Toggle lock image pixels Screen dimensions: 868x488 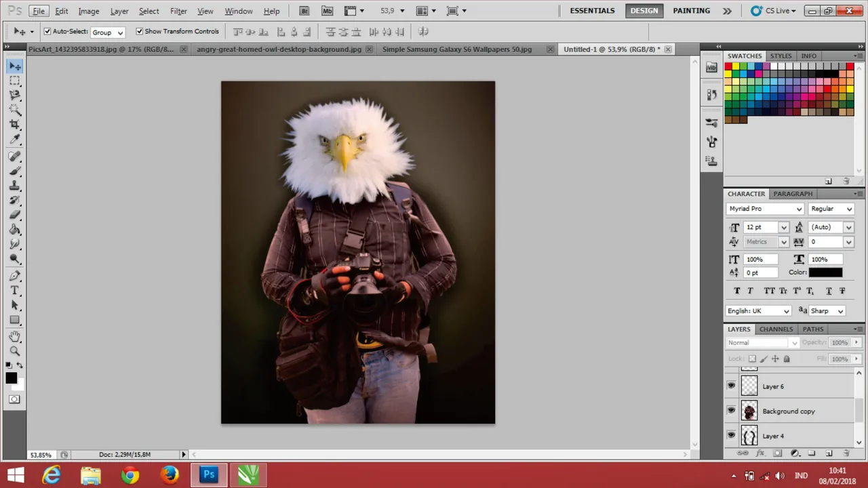[x=764, y=359]
